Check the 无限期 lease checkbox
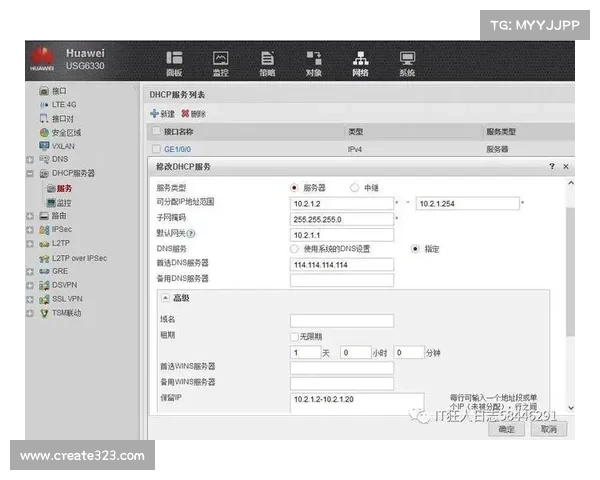The height and width of the screenshot is (480, 600). coord(294,336)
